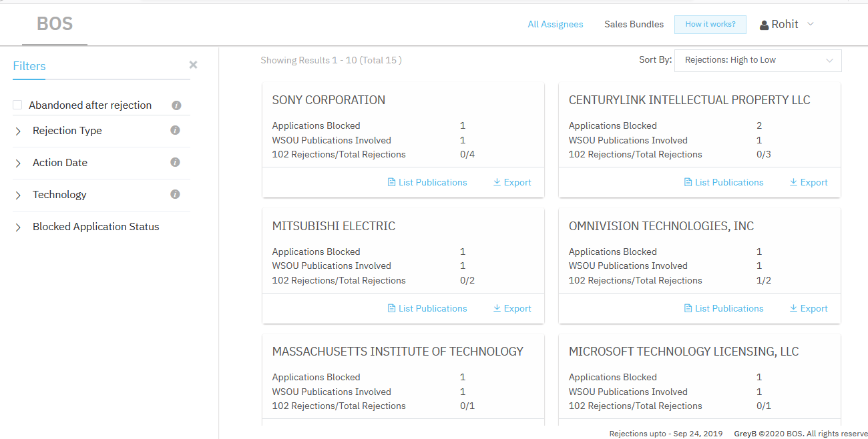Open the Rohit user menu chevron
This screenshot has height=439, width=868.
coord(811,24)
